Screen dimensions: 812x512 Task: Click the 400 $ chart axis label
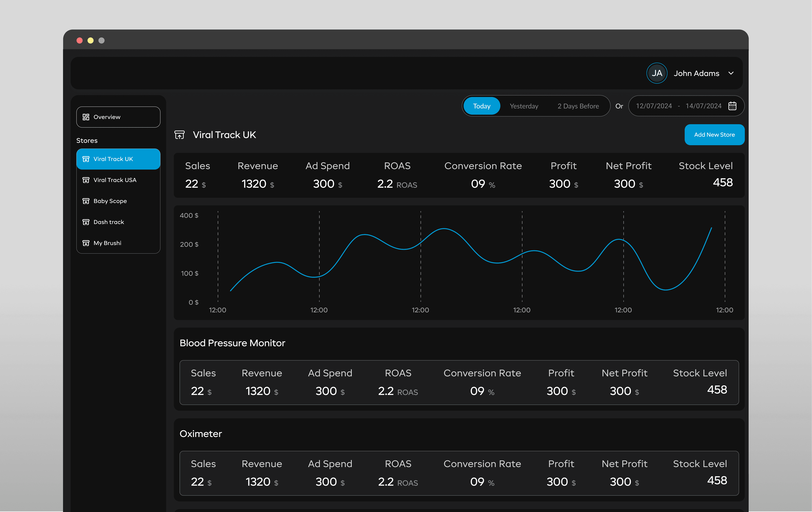pyautogui.click(x=189, y=216)
